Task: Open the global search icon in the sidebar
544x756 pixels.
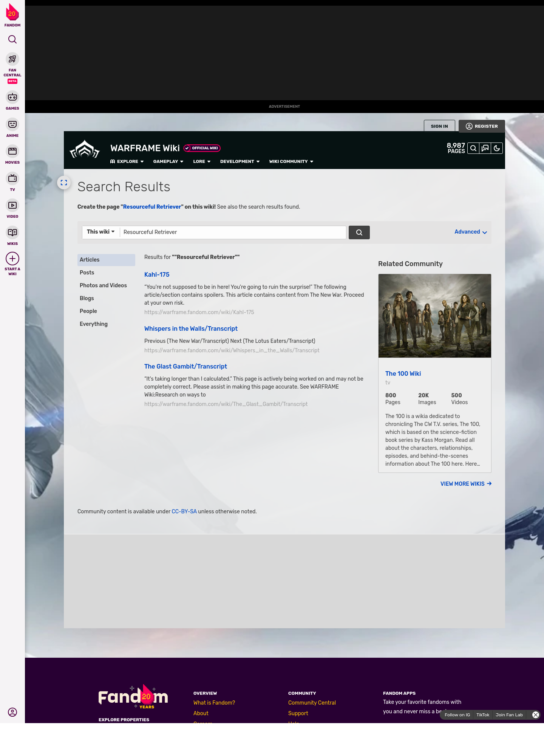Action: [12, 39]
